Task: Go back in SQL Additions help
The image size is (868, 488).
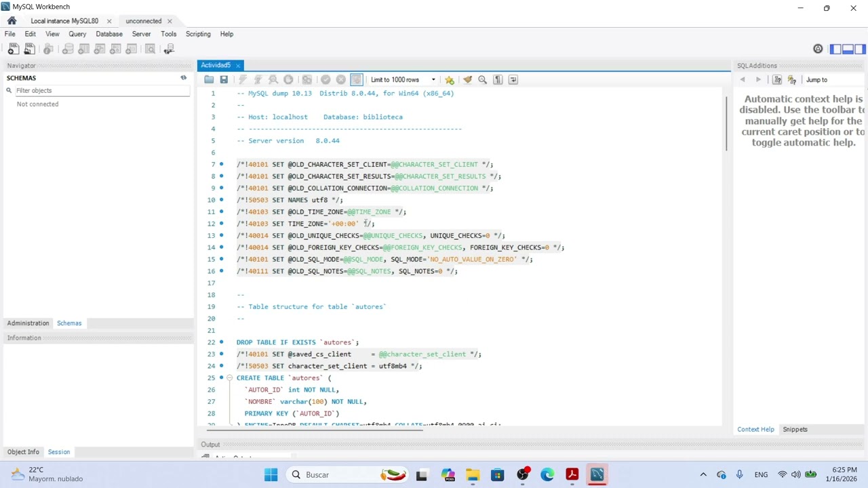Action: [743, 80]
